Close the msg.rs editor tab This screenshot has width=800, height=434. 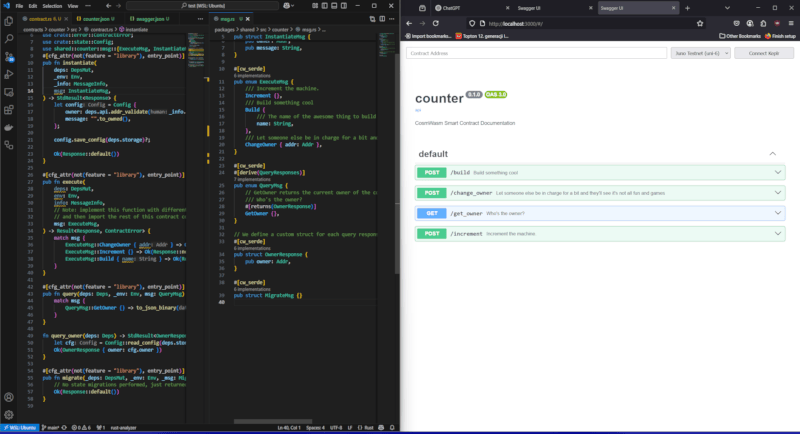pyautogui.click(x=248, y=19)
